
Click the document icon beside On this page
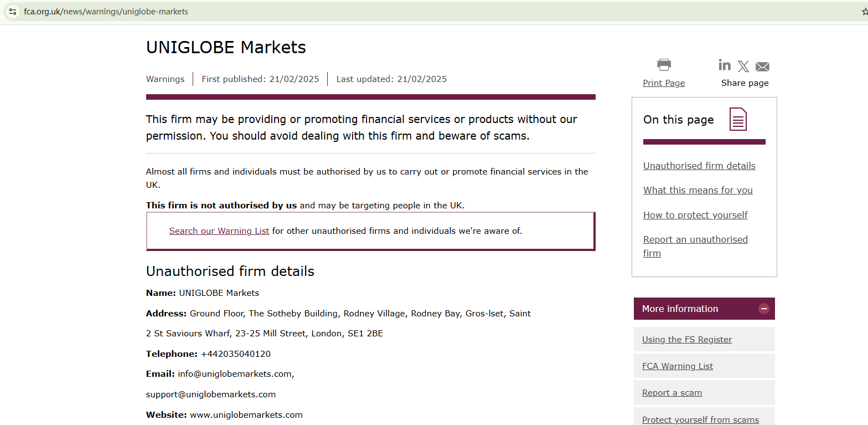[x=738, y=119]
